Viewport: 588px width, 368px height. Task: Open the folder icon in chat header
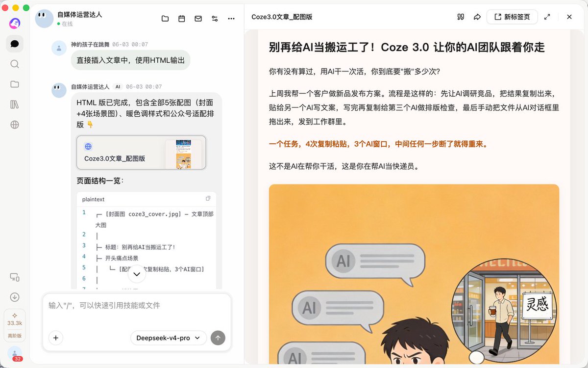click(x=165, y=19)
